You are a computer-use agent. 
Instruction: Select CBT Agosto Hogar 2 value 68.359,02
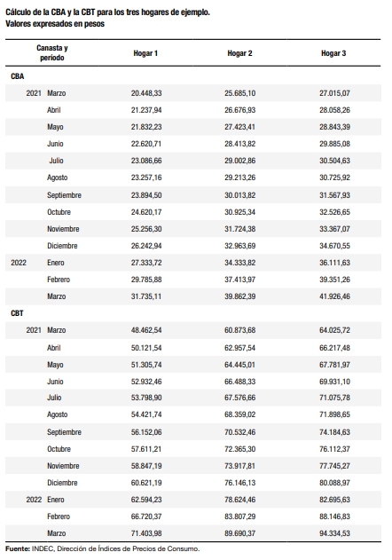coord(240,414)
